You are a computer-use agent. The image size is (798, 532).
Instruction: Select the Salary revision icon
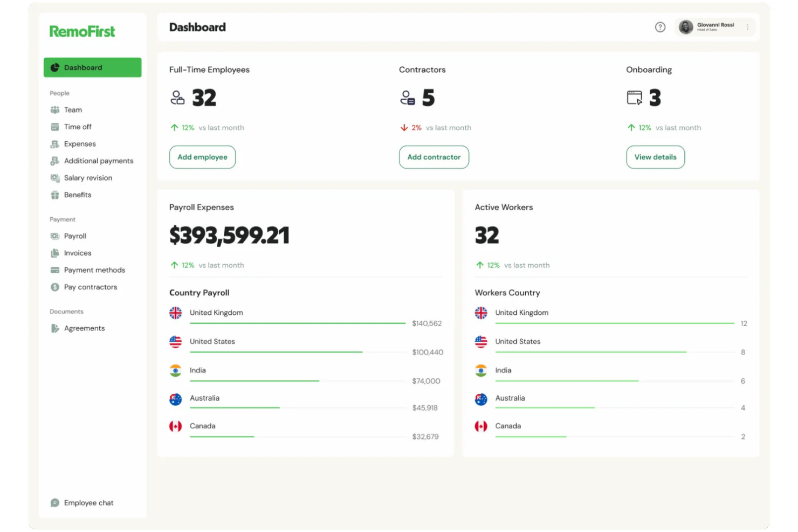point(56,178)
